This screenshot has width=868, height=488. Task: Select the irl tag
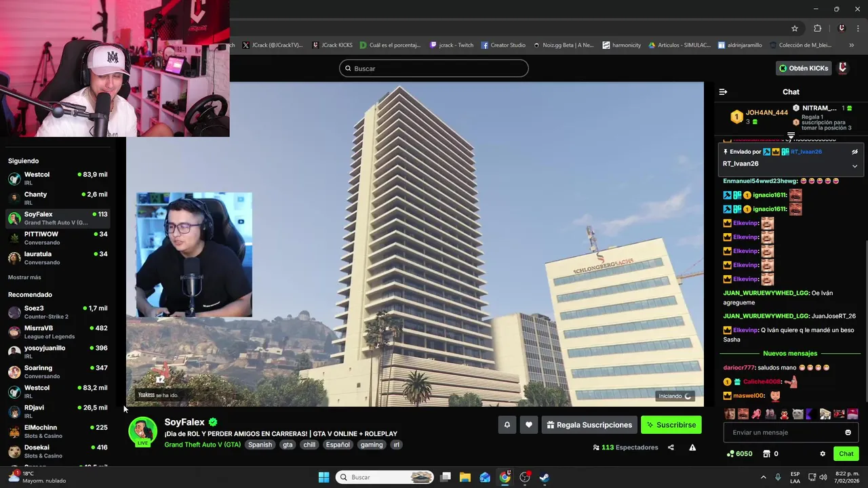coord(397,445)
